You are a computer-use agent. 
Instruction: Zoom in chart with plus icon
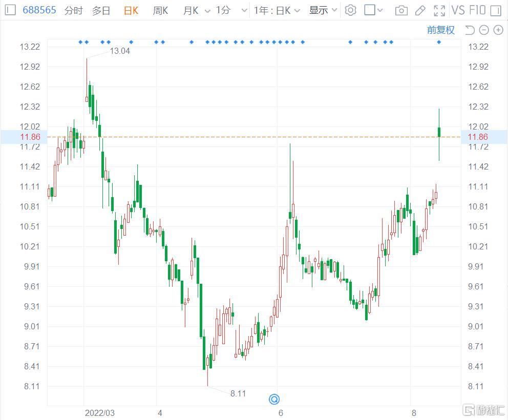click(498, 30)
